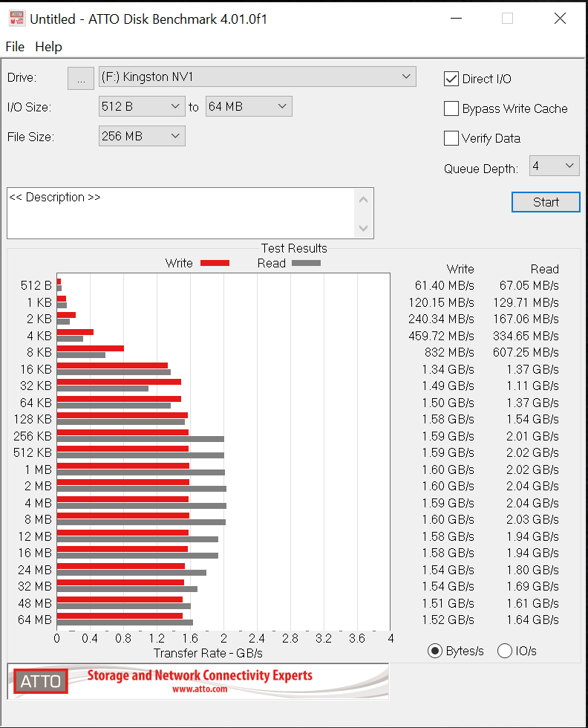
Task: Open the Help menu
Action: coord(48,47)
